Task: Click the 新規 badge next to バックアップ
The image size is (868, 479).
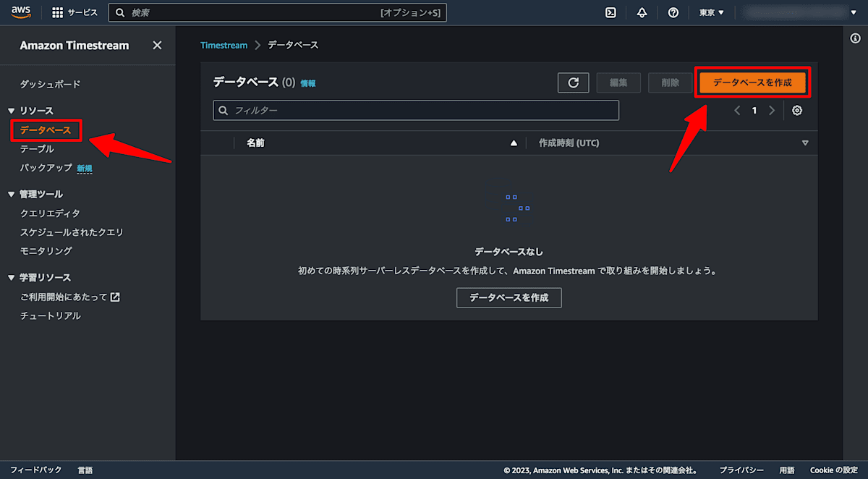Action: pyautogui.click(x=85, y=168)
